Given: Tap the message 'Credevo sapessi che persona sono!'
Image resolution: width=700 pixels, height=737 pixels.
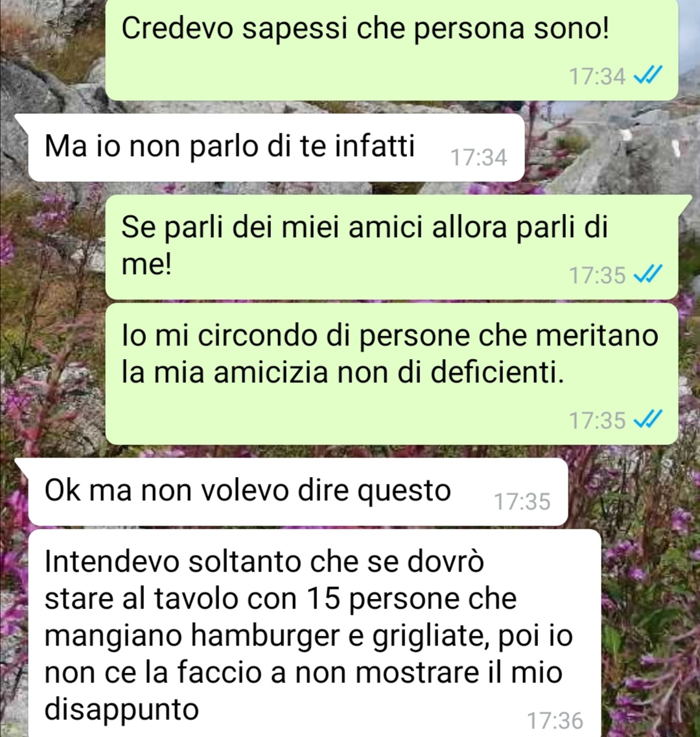Looking at the screenshot, I should click(391, 49).
